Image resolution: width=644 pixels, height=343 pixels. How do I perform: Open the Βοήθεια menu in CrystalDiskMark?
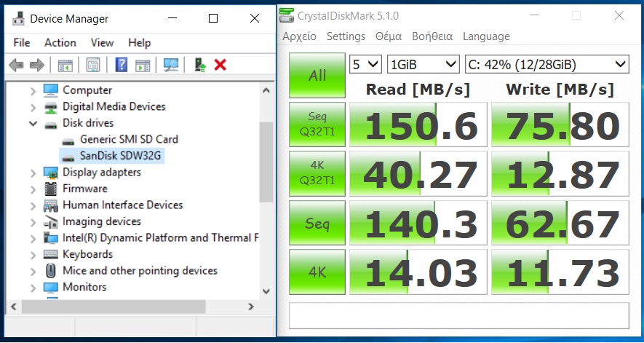click(x=432, y=36)
